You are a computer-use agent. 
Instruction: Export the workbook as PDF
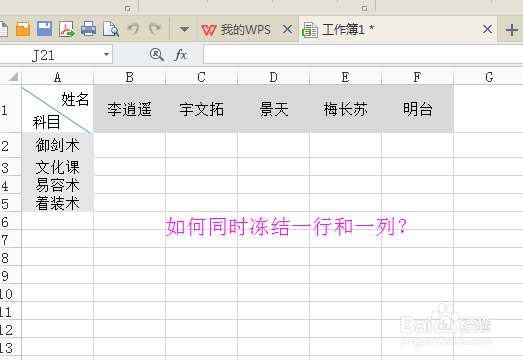[x=67, y=29]
